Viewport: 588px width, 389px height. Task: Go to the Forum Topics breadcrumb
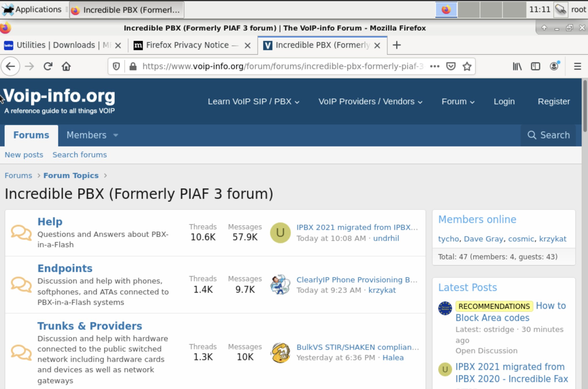(x=71, y=175)
